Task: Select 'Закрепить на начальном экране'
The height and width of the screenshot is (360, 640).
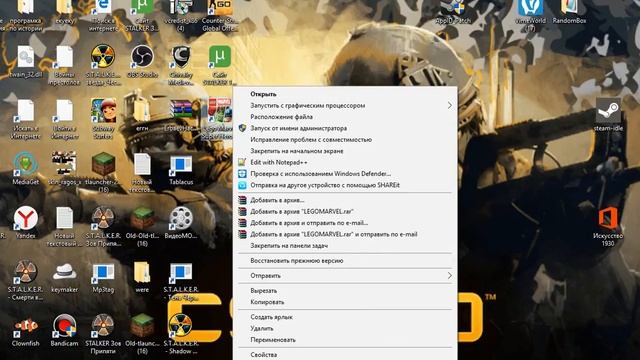Action: tap(345, 151)
